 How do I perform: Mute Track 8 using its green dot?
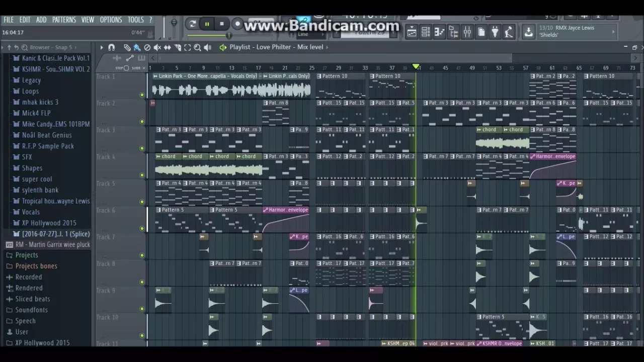[x=142, y=282]
